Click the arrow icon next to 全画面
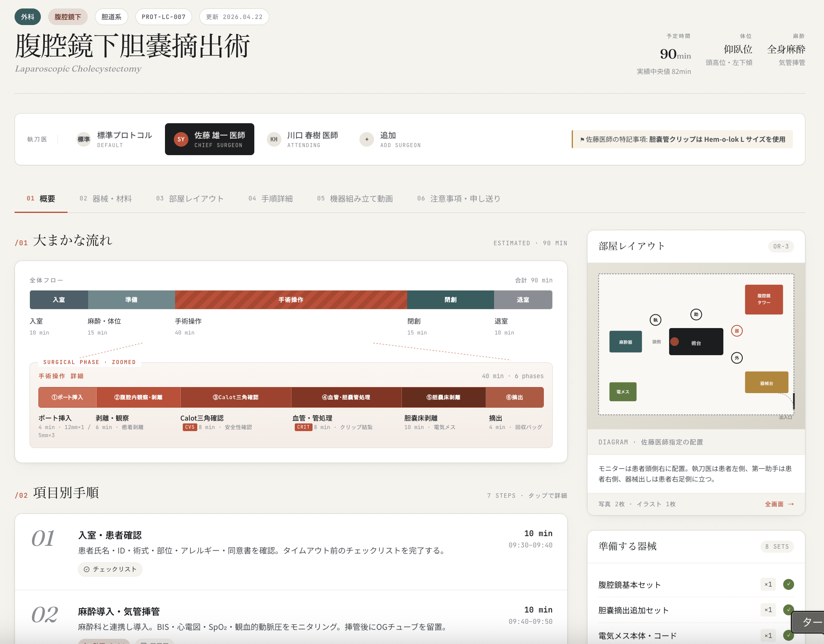The image size is (824, 644). point(791,504)
